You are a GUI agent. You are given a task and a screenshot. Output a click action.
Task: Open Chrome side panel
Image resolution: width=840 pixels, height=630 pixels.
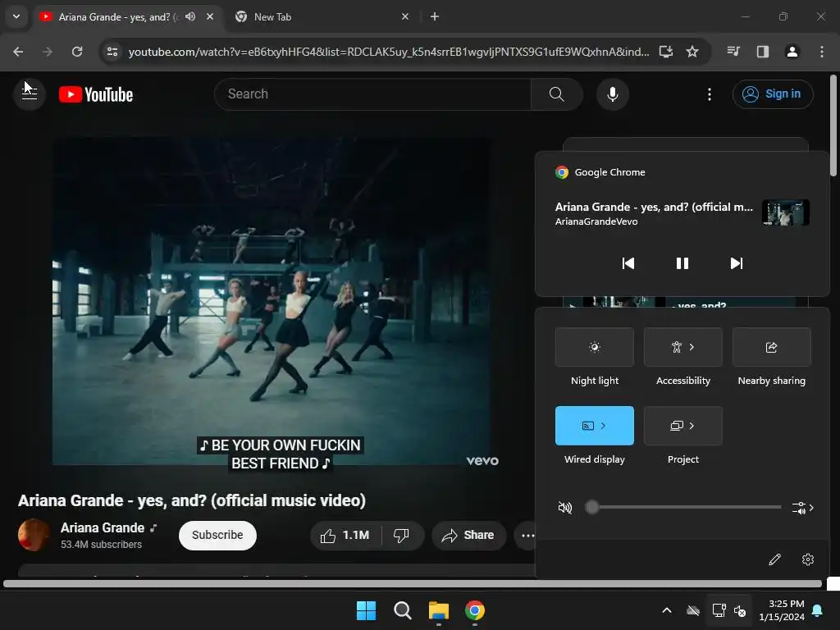coord(763,52)
